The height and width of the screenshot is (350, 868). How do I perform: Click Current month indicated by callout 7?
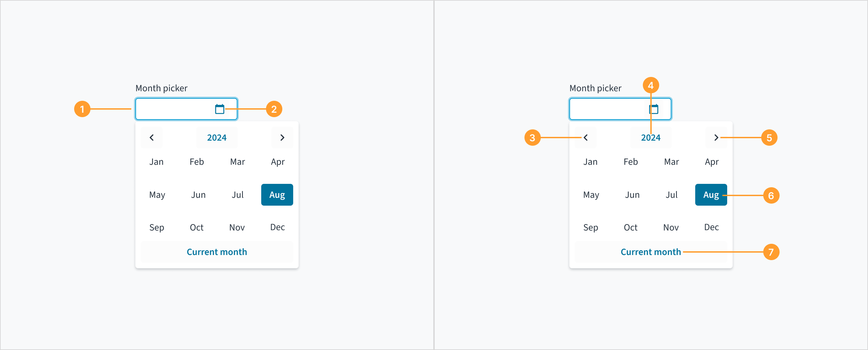click(x=651, y=252)
